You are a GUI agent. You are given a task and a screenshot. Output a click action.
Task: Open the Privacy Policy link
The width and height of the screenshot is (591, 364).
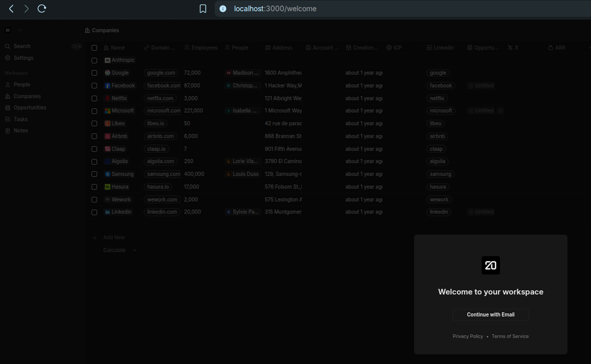pos(468,336)
